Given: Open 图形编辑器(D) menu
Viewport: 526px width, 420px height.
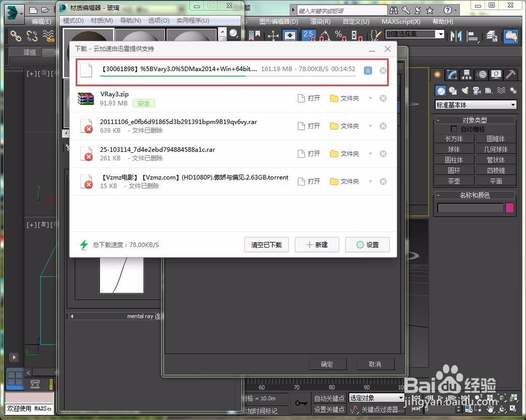Looking at the screenshot, I should tap(279, 22).
